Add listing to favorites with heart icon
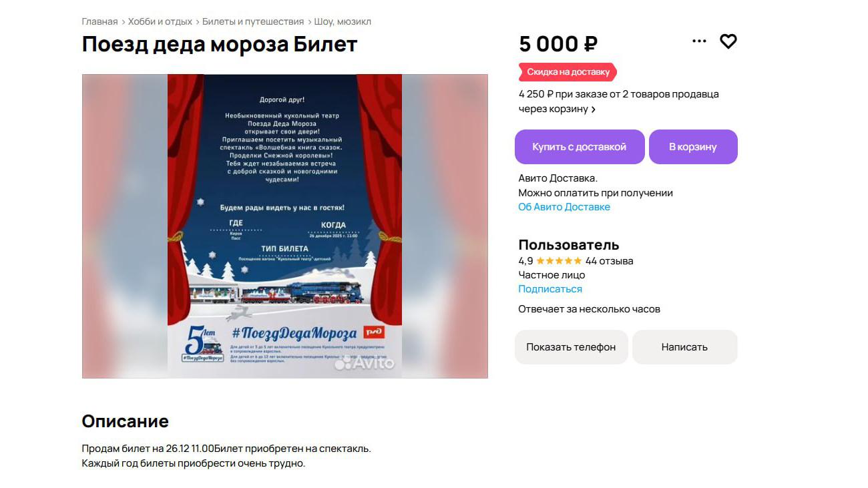 tap(728, 41)
